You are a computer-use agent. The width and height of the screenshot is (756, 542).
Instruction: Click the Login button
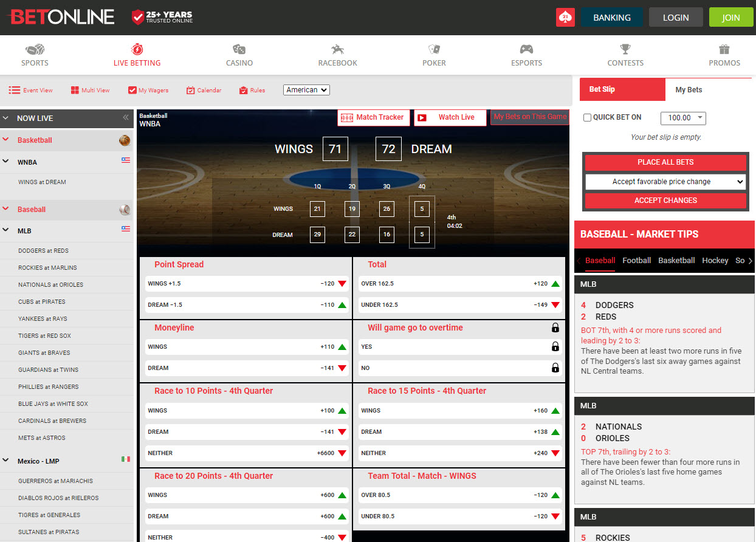676,18
